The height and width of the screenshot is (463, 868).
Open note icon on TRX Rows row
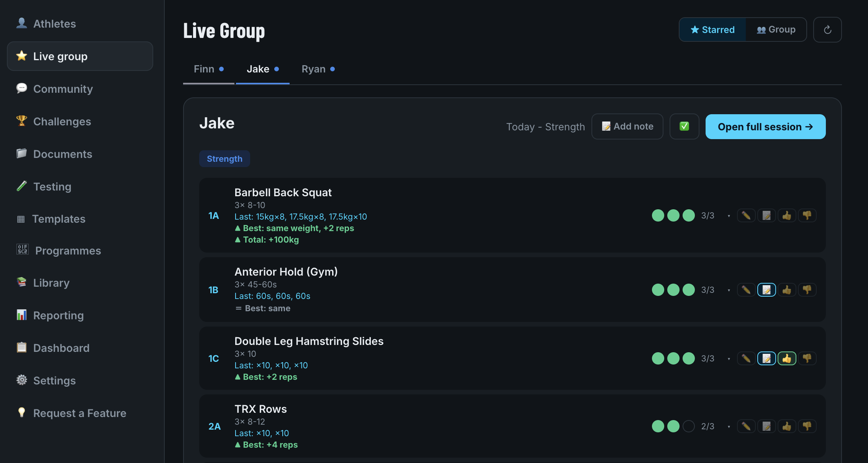coord(766,426)
